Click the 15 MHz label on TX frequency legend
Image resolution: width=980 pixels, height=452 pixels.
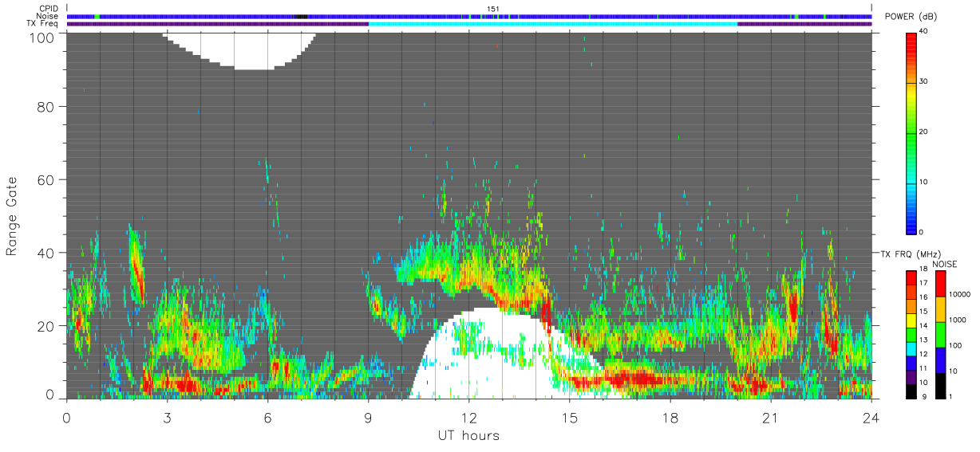pos(922,312)
